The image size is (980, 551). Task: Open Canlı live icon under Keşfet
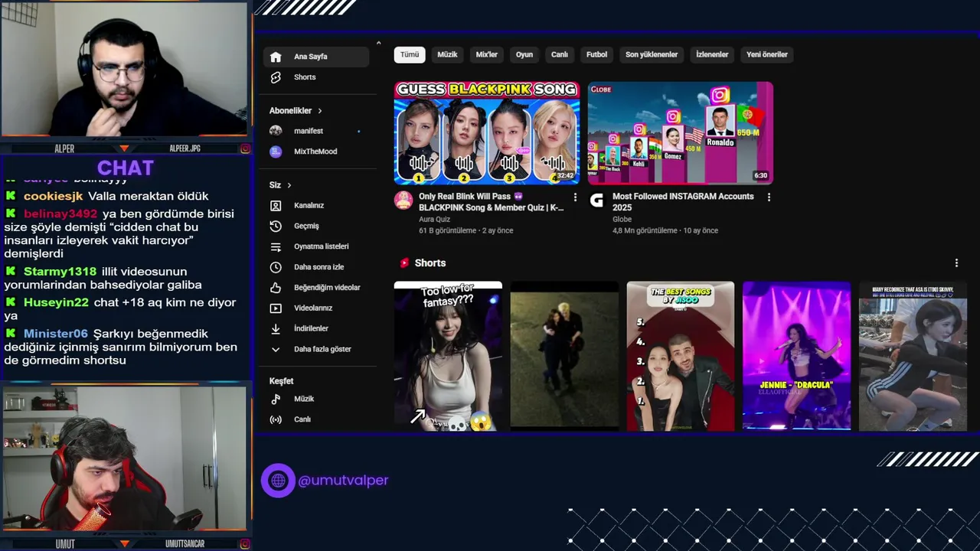tap(276, 419)
